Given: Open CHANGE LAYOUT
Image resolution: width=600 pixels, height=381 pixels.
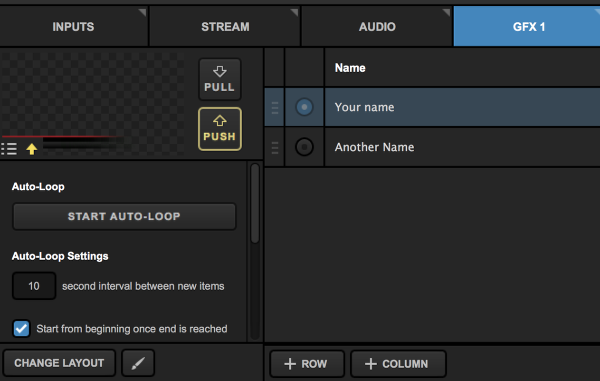Looking at the screenshot, I should [59, 363].
